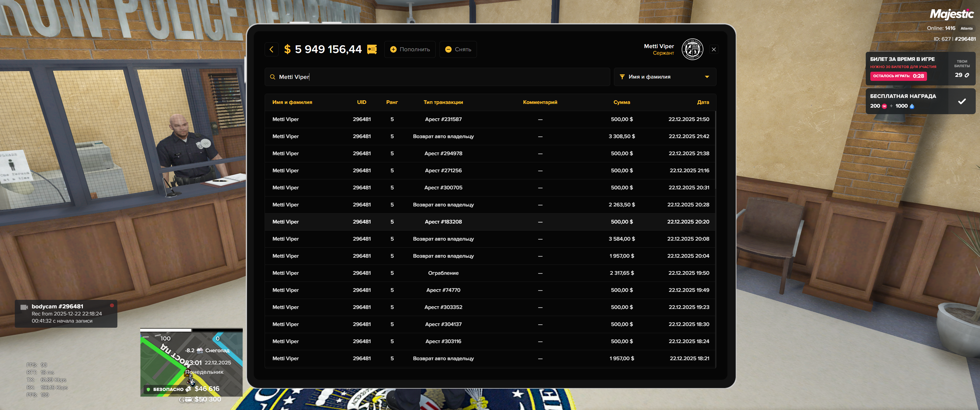This screenshot has width=980, height=410.
Task: Click the Metti Viper profile name
Action: [x=659, y=46]
